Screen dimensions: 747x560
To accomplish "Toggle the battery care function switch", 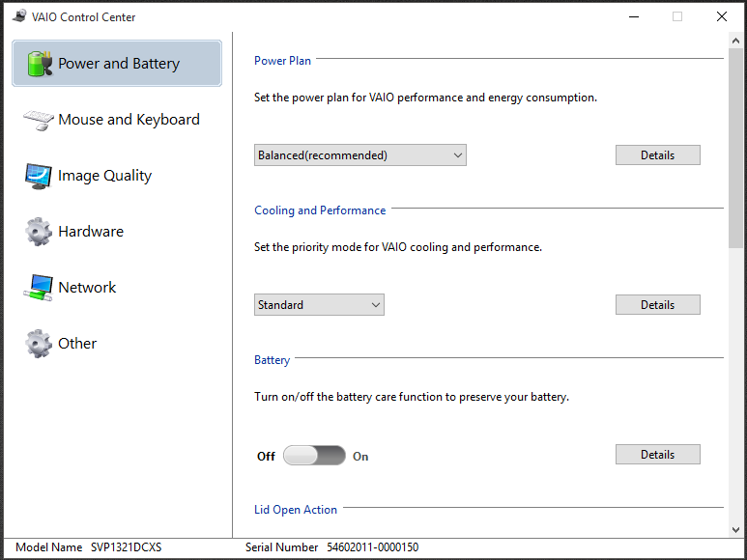I will tap(314, 456).
